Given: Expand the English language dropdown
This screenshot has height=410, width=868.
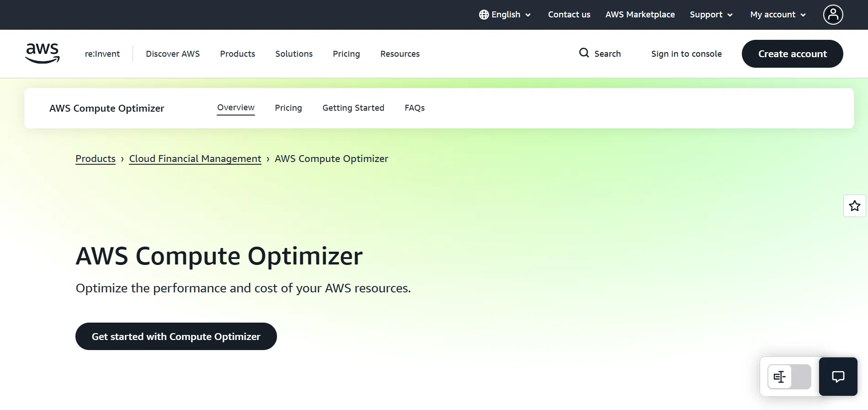Looking at the screenshot, I should (x=505, y=15).
